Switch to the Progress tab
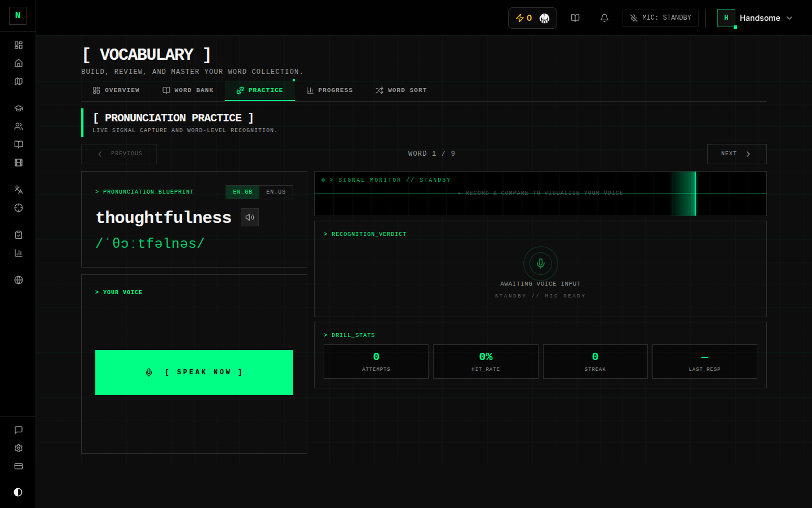Screen dimensions: 812x508 click(329, 90)
